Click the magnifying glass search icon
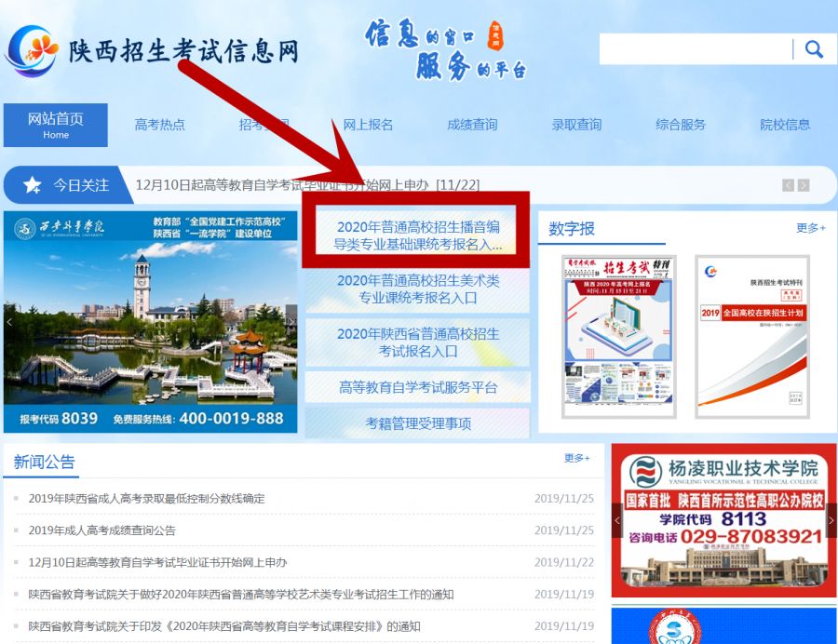Viewport: 838px width, 644px height. click(815, 47)
